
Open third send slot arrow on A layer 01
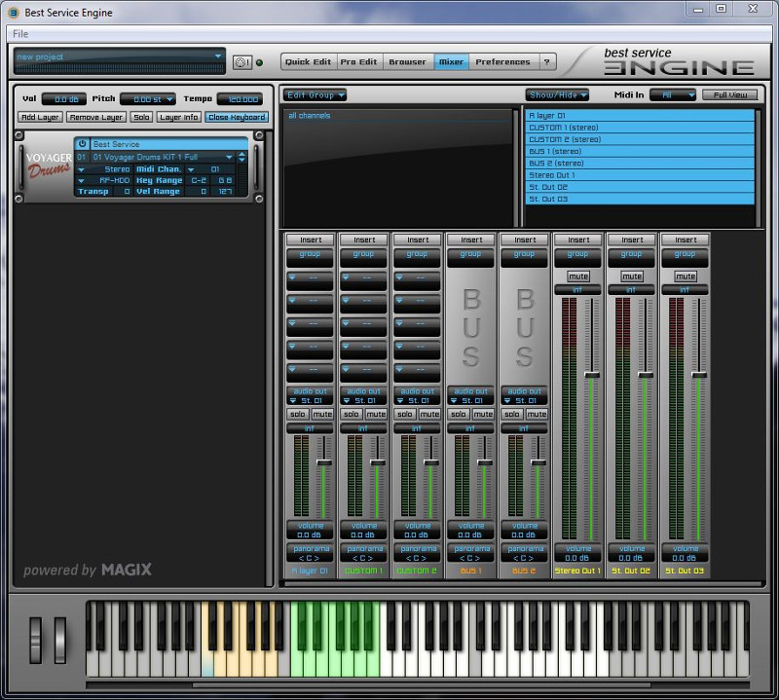click(x=292, y=323)
